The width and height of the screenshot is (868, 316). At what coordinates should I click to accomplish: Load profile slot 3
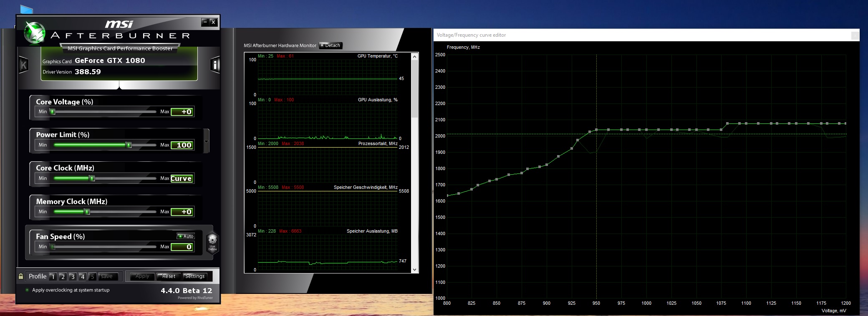tap(73, 276)
